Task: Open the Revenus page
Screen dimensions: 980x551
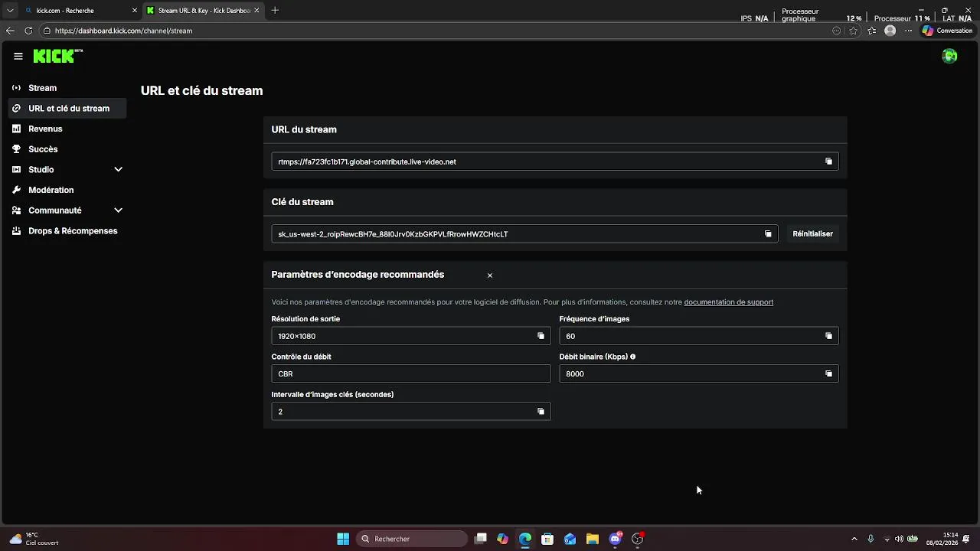Action: [x=67, y=129]
